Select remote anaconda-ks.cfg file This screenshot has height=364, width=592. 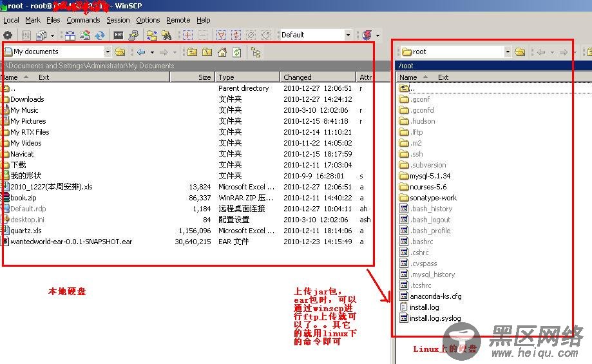[435, 296]
